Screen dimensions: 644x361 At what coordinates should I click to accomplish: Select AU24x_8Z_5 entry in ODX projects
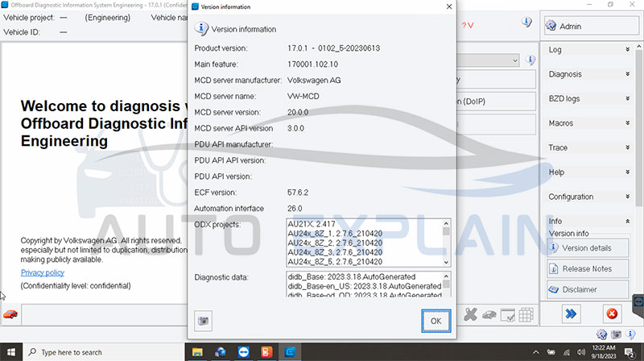click(x=335, y=262)
